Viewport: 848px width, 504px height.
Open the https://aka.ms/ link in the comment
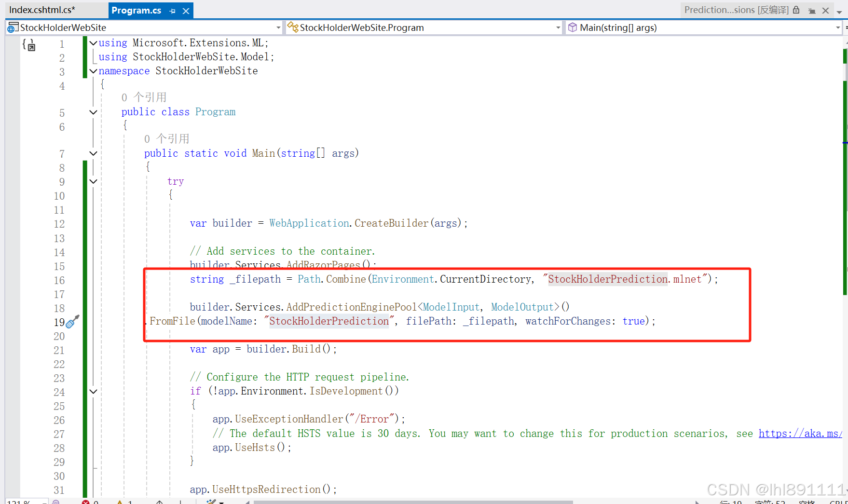point(800,433)
